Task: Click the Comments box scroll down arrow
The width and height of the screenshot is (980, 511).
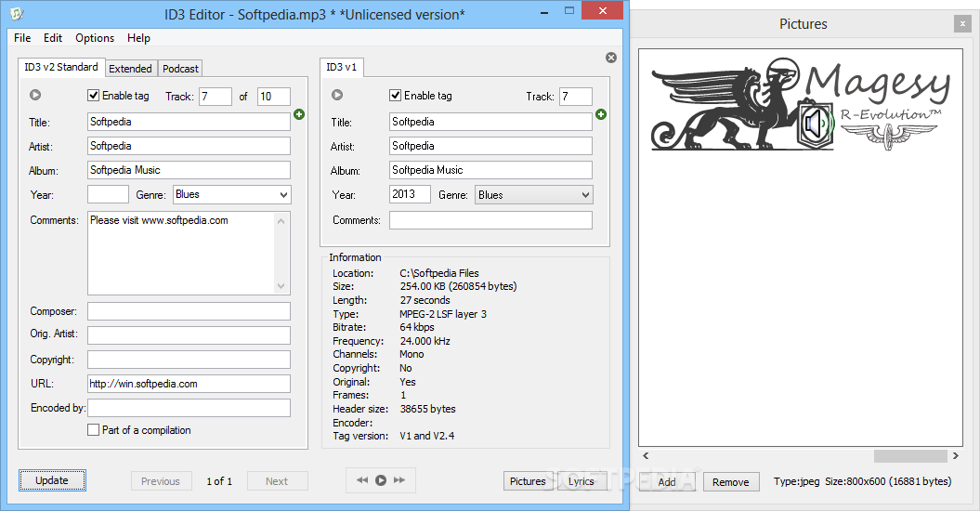Action: (281, 286)
